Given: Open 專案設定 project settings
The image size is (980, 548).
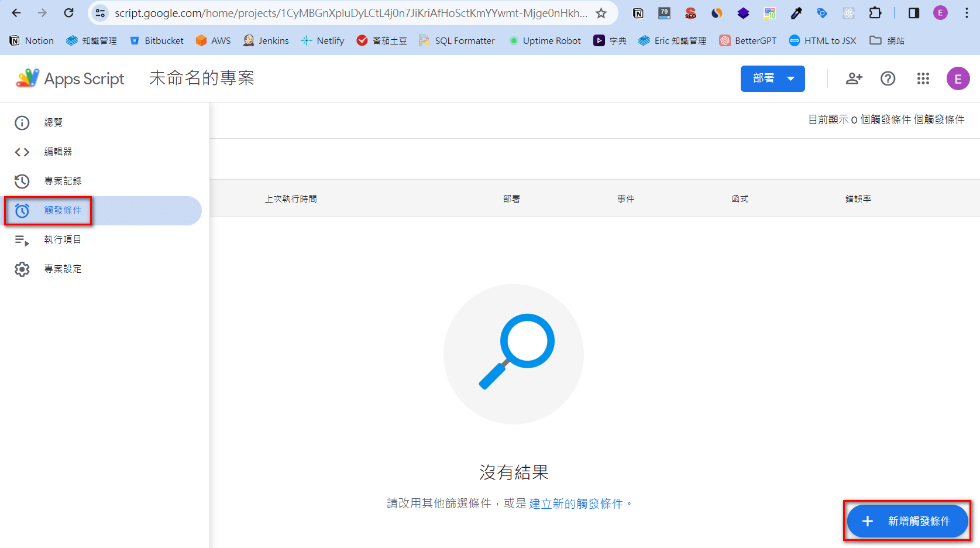Looking at the screenshot, I should pos(63,268).
